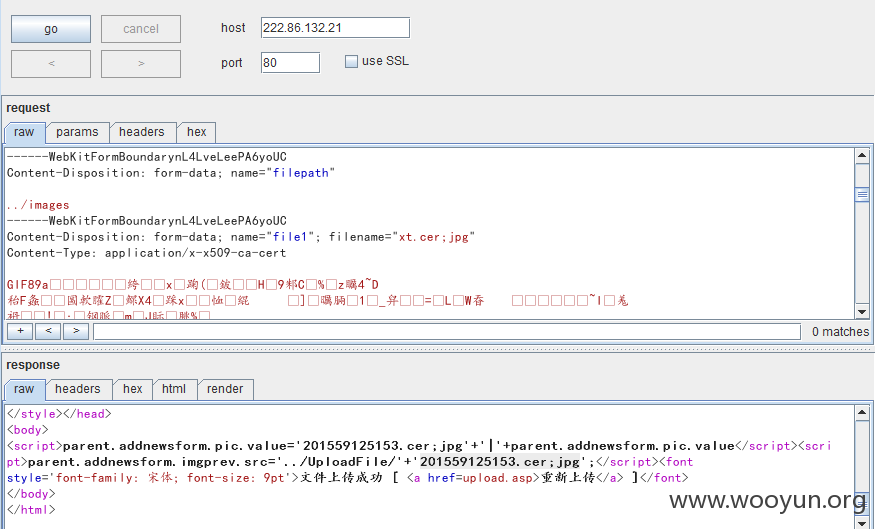
Task: Click the GIF89a file header text
Action: (x=27, y=285)
